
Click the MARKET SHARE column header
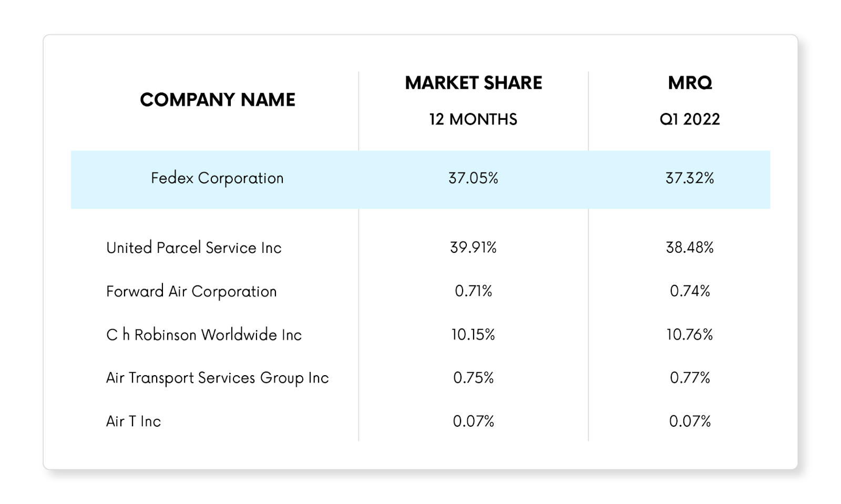click(473, 83)
